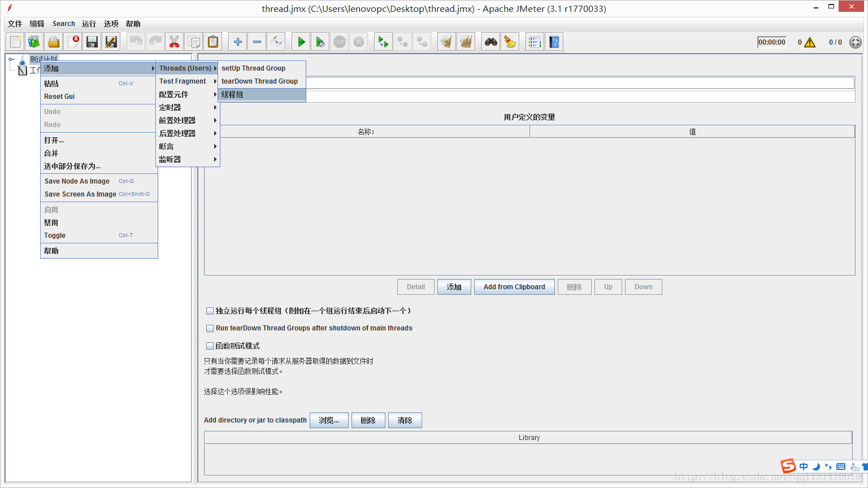868x488 pixels.
Task: Start the test with green play icon
Action: pos(301,42)
